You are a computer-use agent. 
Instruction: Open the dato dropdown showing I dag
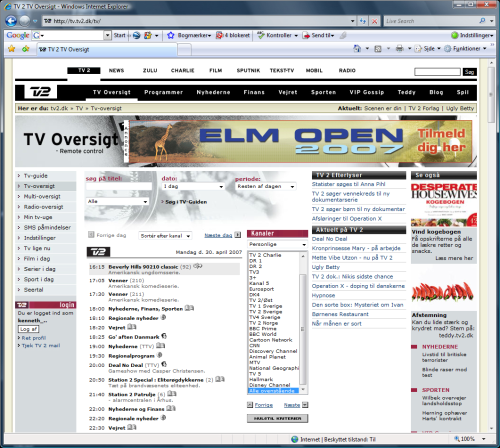[x=193, y=186]
